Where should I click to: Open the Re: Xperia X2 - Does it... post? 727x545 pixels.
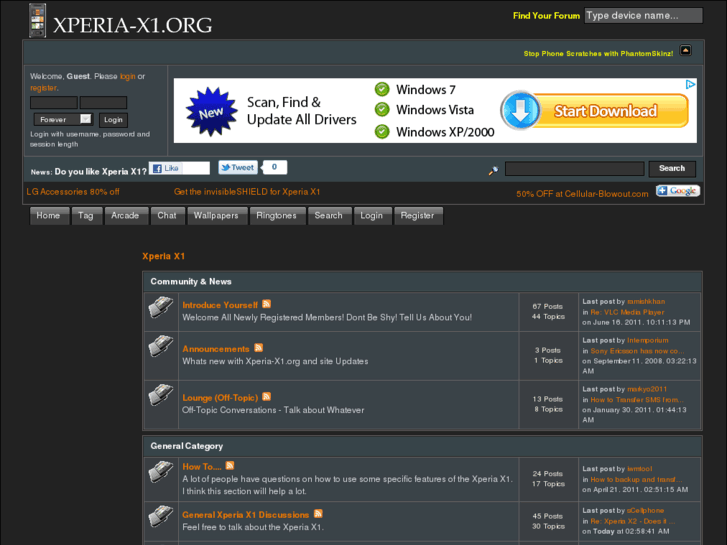pos(632,521)
